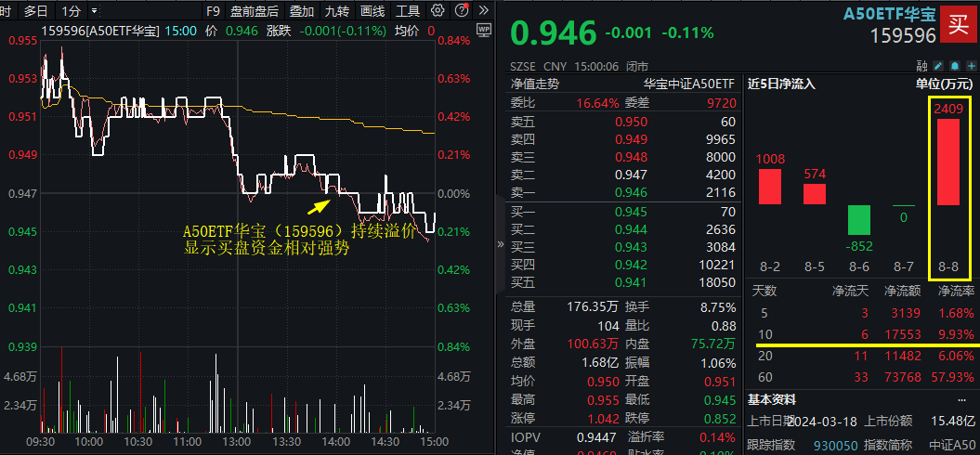Select the 1分 one-minute interval tab
The height and width of the screenshot is (455, 980).
point(71,11)
